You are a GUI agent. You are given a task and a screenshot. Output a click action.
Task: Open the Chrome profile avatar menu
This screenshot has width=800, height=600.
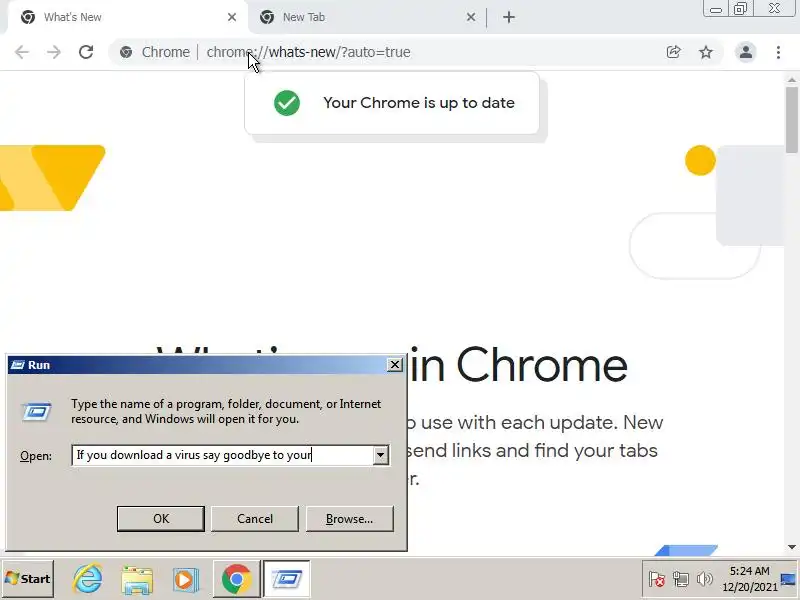tap(745, 52)
